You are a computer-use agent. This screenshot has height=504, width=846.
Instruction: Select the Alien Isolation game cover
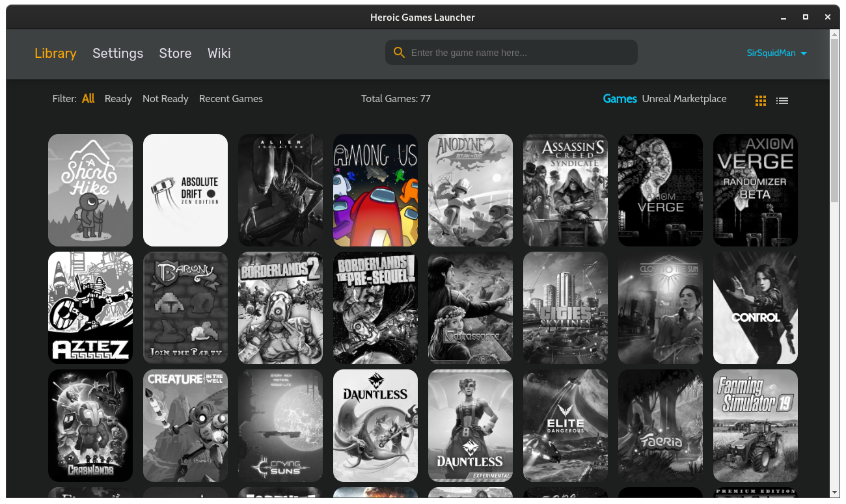[280, 190]
